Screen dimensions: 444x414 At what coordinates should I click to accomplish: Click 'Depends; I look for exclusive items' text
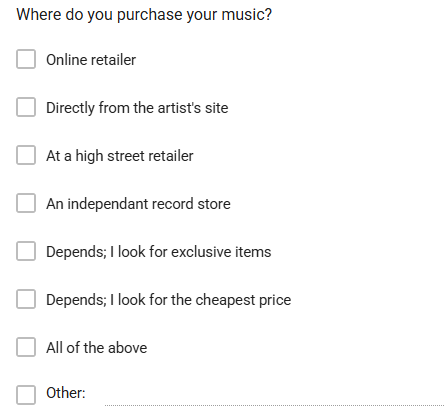click(159, 252)
